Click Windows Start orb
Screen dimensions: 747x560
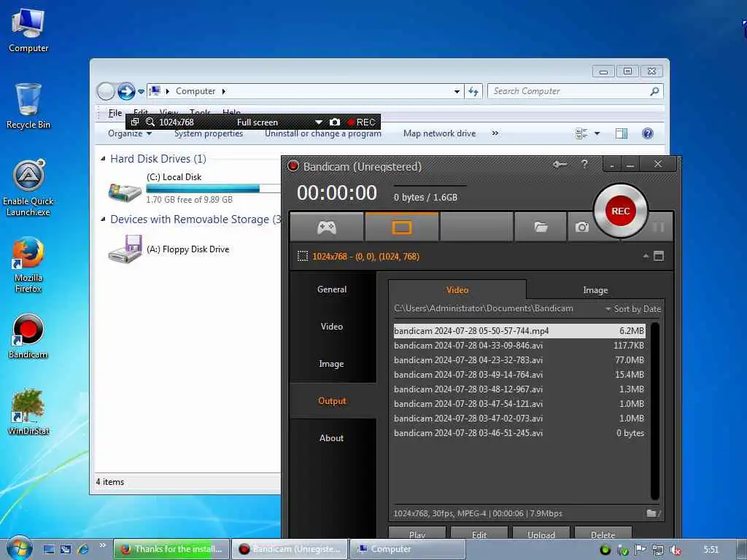20,548
